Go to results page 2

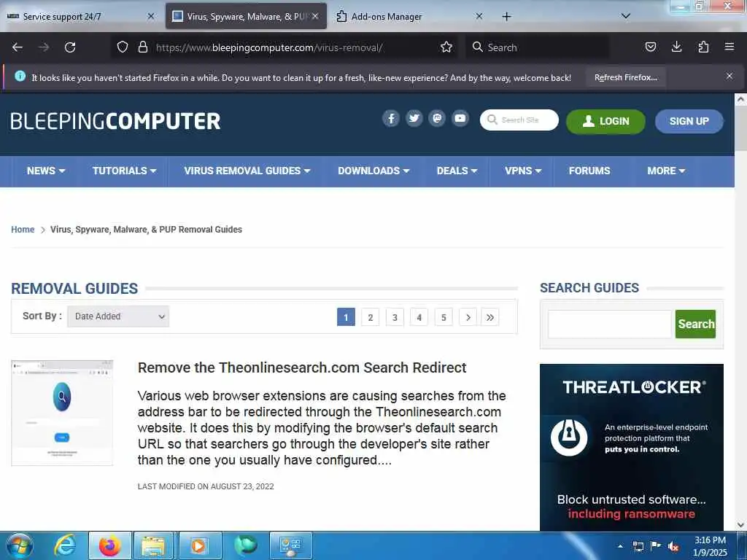coord(370,317)
